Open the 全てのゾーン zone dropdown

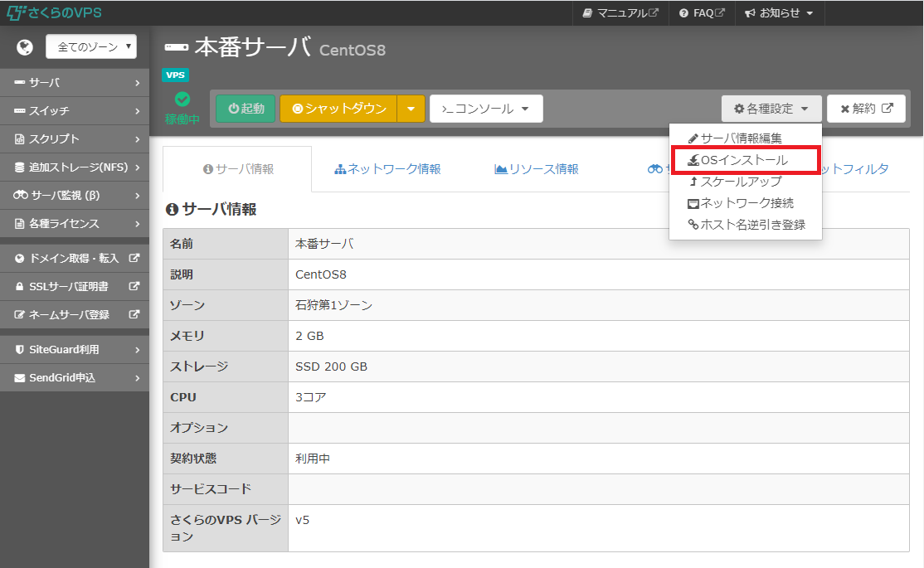(x=91, y=47)
